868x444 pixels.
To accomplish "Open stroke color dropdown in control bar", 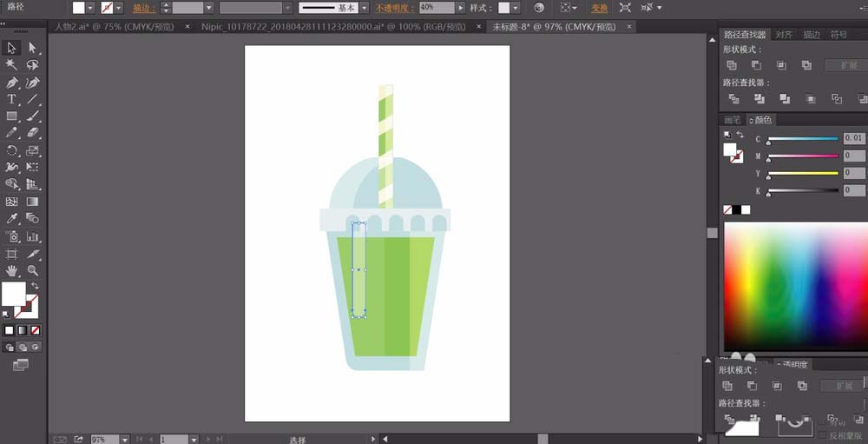I will pyautogui.click(x=118, y=8).
